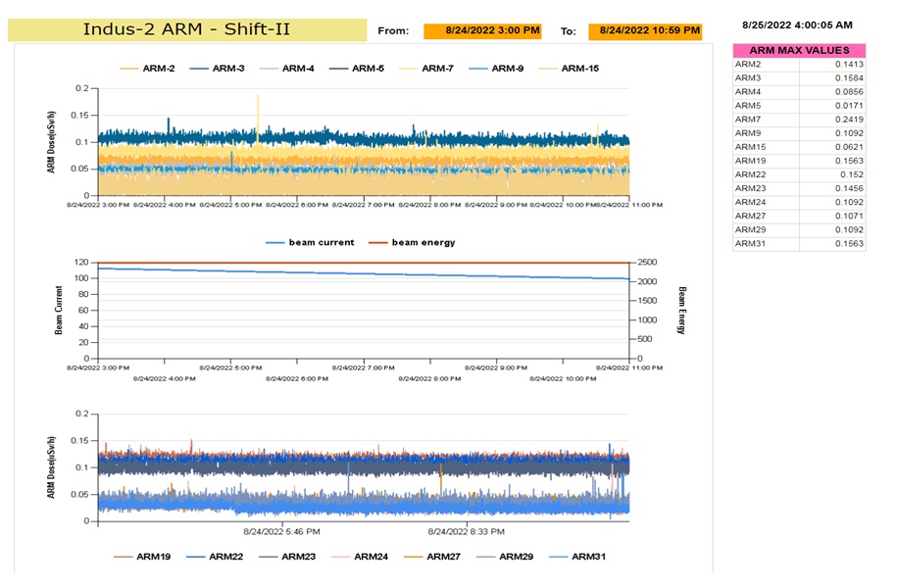Select the ARM4 max value 0.0856
The width and height of the screenshot is (897, 588).
click(x=849, y=91)
